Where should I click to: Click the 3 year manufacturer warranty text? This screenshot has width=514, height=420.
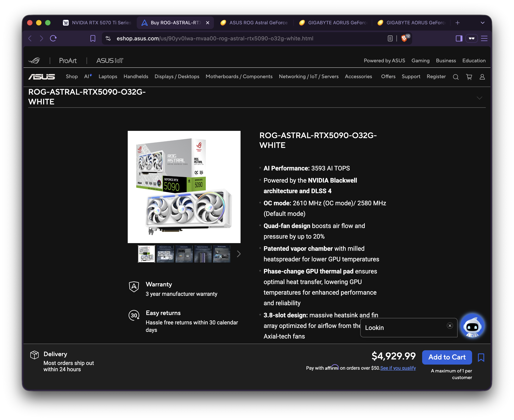pyautogui.click(x=181, y=294)
